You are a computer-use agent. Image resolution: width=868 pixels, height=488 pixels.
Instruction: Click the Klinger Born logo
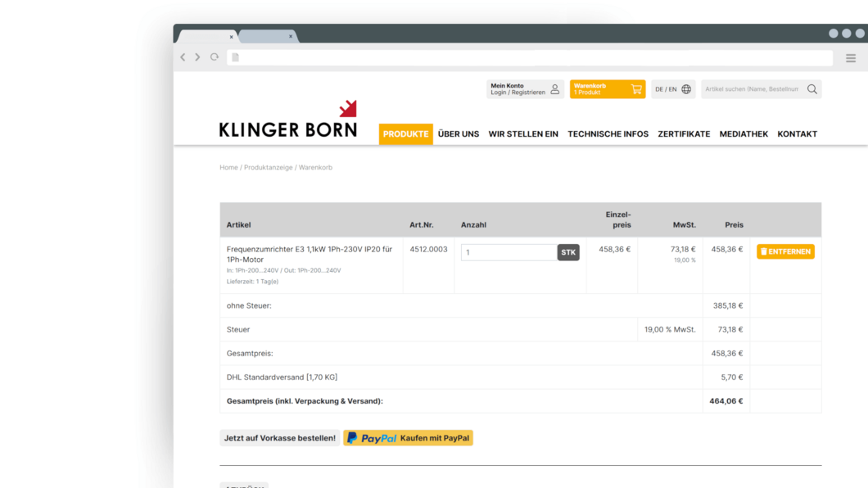click(x=288, y=120)
